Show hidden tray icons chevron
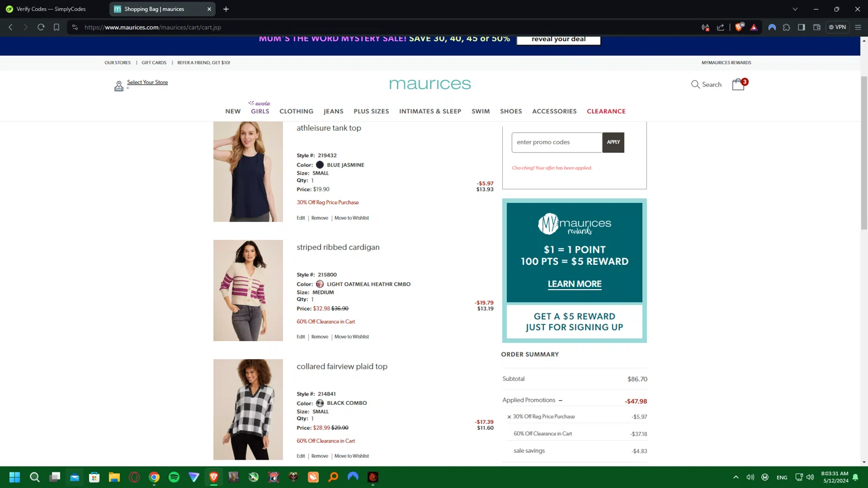 [735, 477]
